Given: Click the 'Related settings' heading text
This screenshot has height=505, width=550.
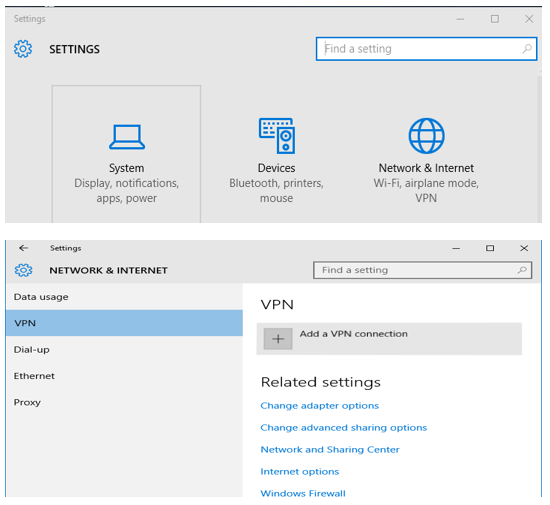Looking at the screenshot, I should pyautogui.click(x=321, y=382).
